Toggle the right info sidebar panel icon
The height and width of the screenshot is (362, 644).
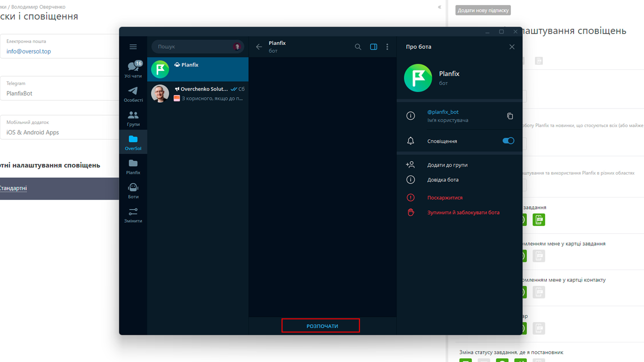[x=373, y=47]
